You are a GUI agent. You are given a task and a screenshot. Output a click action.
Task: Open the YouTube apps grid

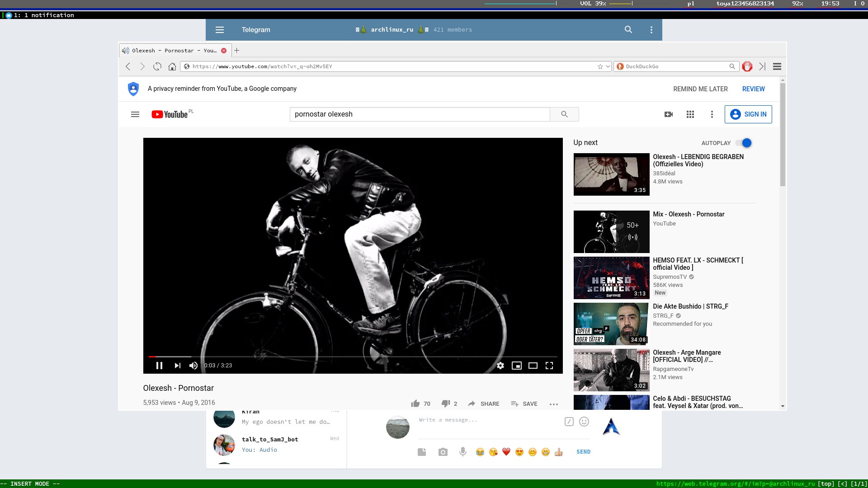point(690,114)
